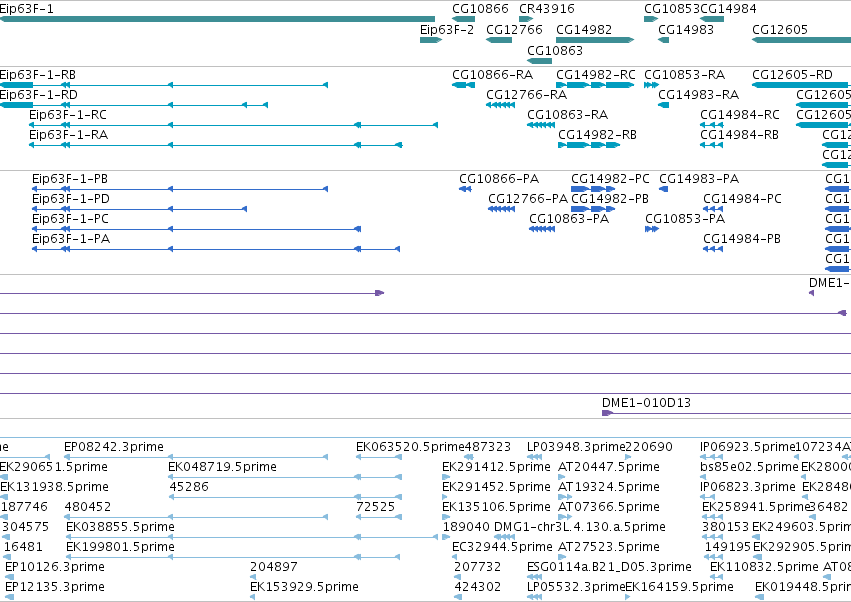Select the DME1-010D13 clone label
This screenshot has width=851, height=602.
point(646,403)
